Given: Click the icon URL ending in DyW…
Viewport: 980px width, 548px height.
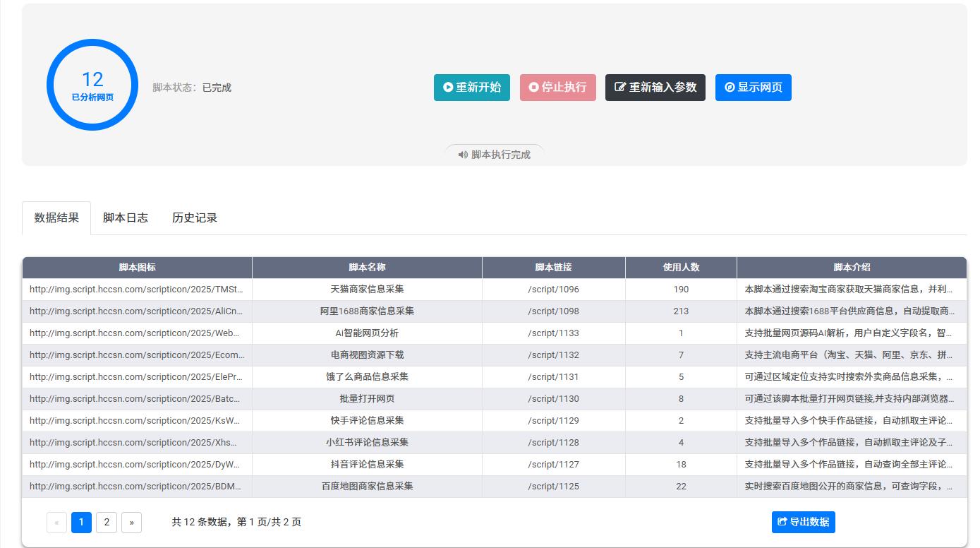Looking at the screenshot, I should click(x=137, y=465).
